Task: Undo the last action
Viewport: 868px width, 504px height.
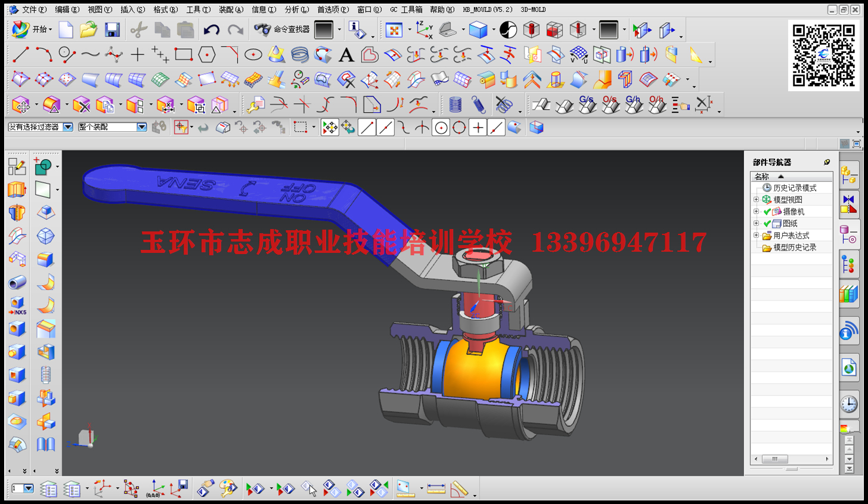Action: click(x=212, y=29)
